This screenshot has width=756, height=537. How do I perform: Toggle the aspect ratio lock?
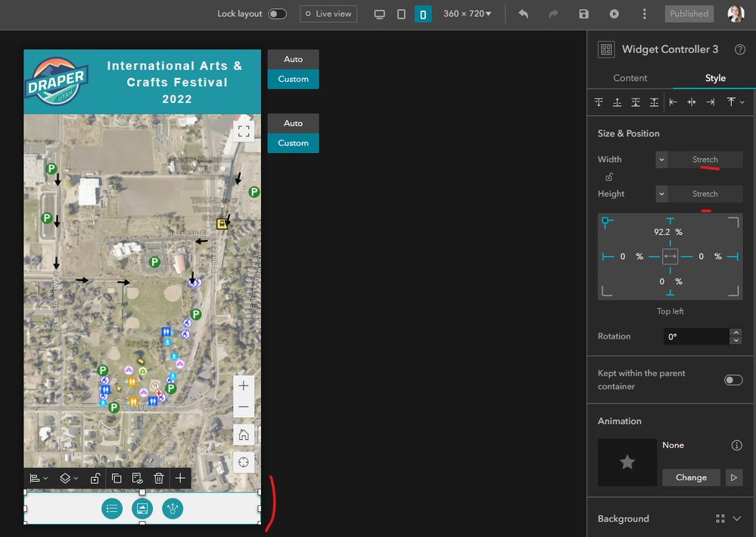609,177
